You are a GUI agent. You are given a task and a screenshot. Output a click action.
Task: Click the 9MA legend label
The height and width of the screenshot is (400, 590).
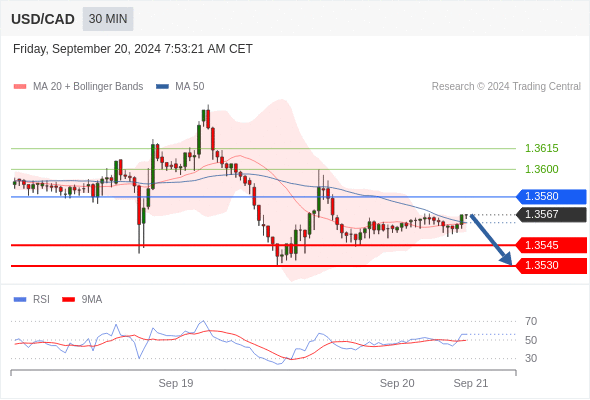click(x=92, y=300)
